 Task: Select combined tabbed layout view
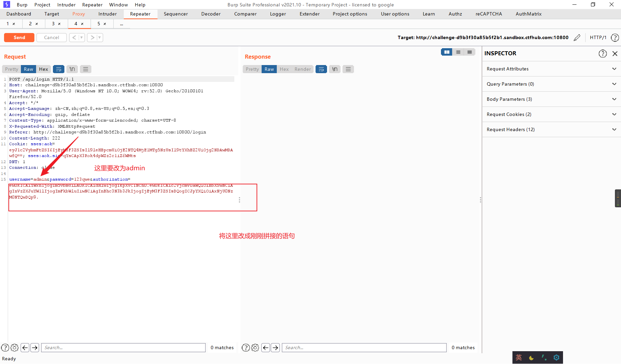click(470, 52)
